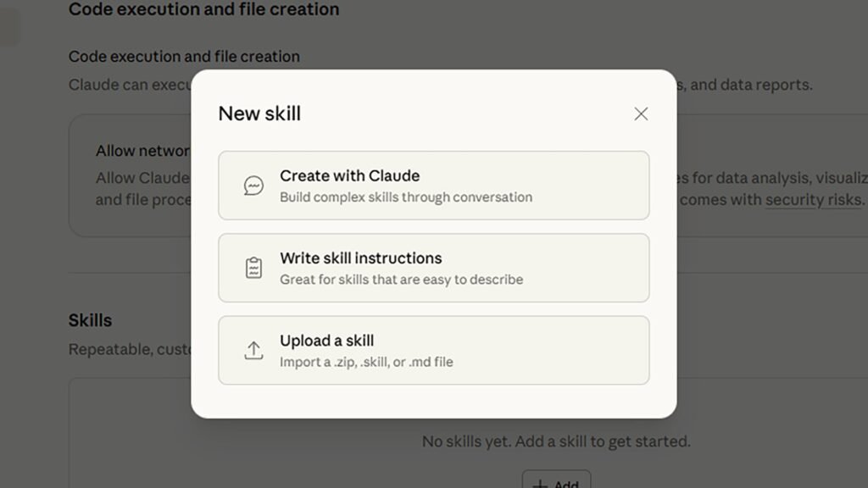Click the Skills section heading
The width and height of the screenshot is (868, 488).
(x=90, y=320)
